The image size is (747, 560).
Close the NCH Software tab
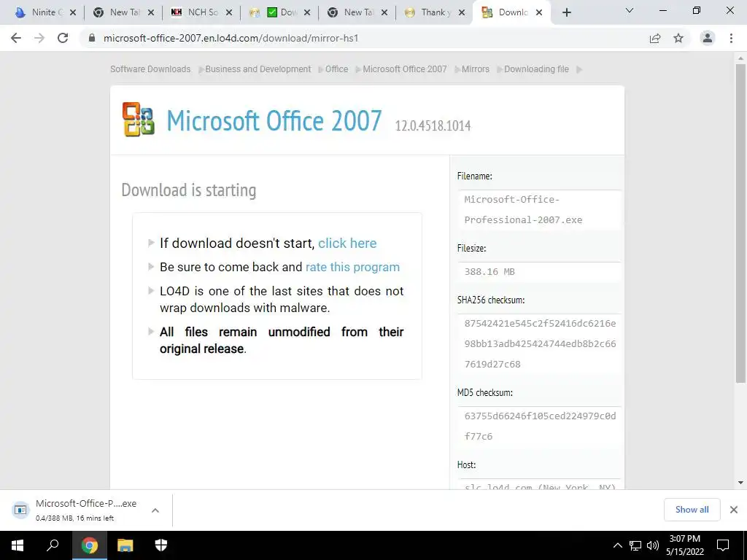229,12
